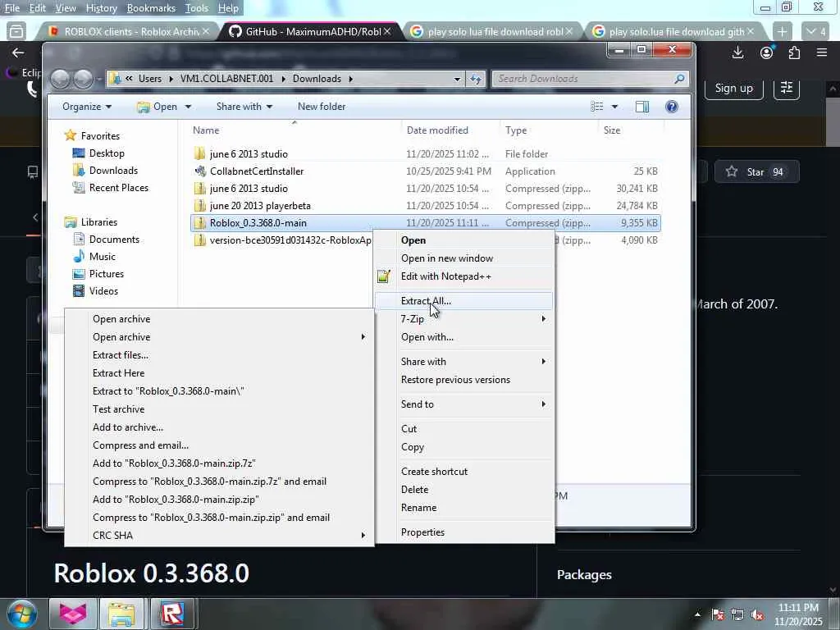
Task: Select Recent Places in Favorites
Action: [x=118, y=188]
